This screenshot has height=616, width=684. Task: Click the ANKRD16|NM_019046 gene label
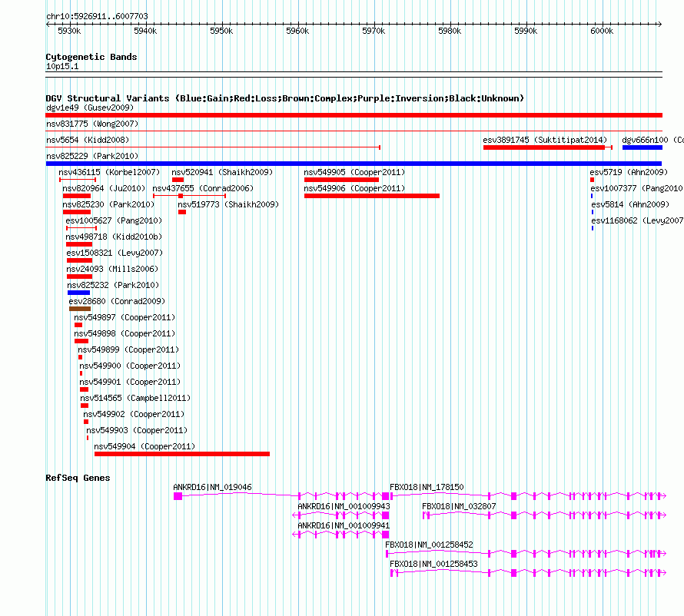click(x=212, y=487)
